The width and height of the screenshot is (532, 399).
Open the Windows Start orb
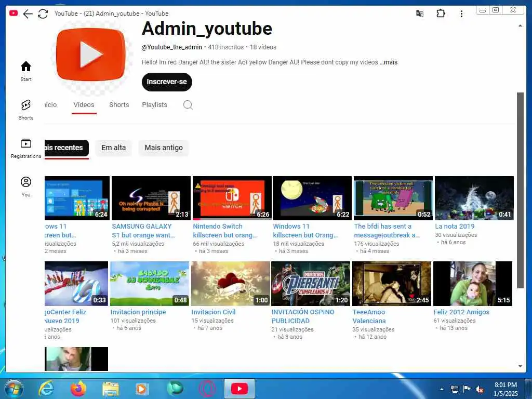[14, 389]
